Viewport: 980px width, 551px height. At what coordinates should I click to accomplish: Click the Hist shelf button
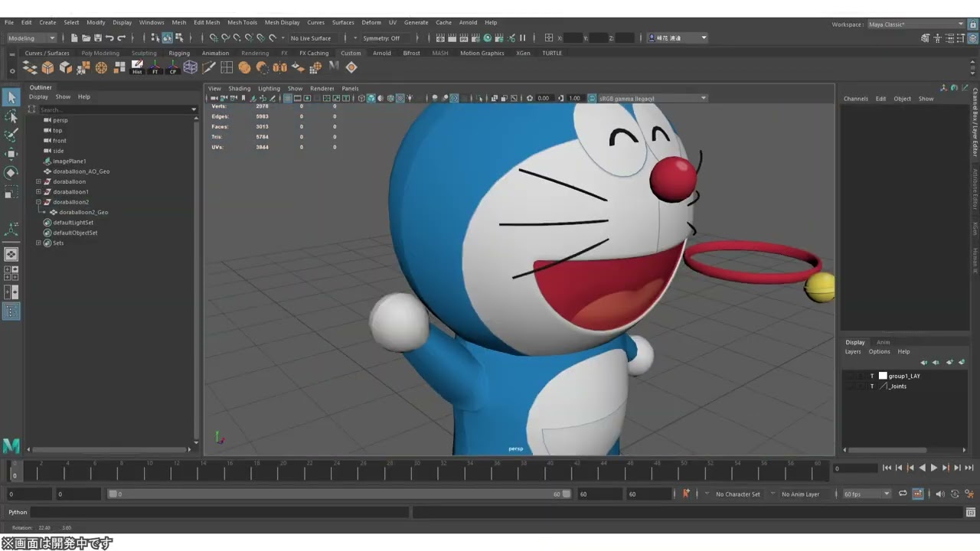(137, 67)
